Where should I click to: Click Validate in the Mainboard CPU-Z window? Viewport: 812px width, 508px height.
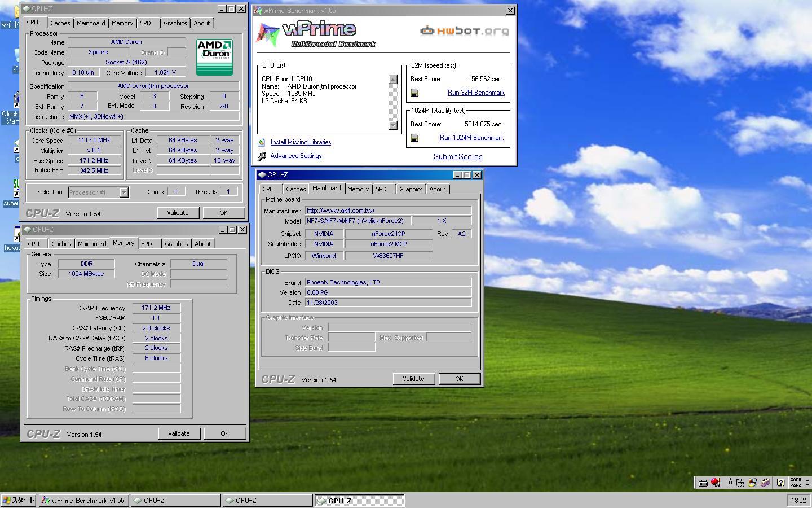[x=413, y=379]
